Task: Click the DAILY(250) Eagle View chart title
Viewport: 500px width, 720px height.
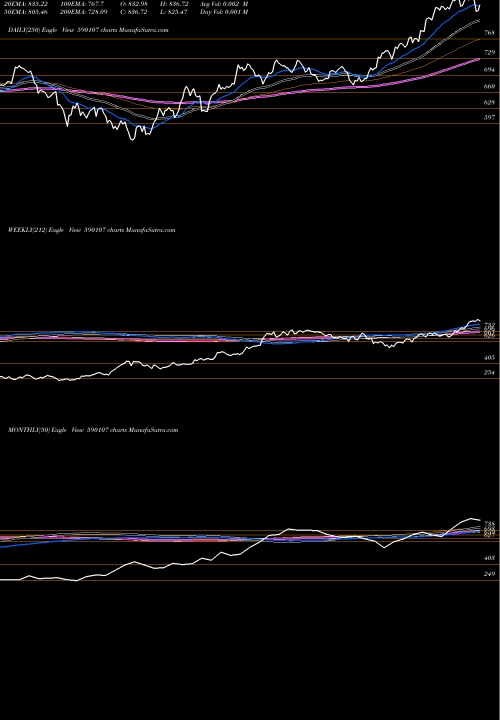Action: [x=88, y=30]
